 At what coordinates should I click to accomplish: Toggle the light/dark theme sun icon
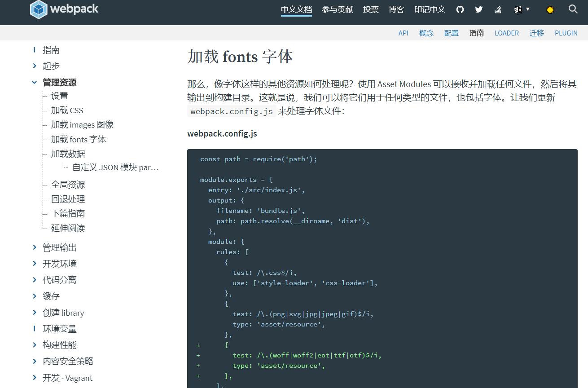[550, 9]
